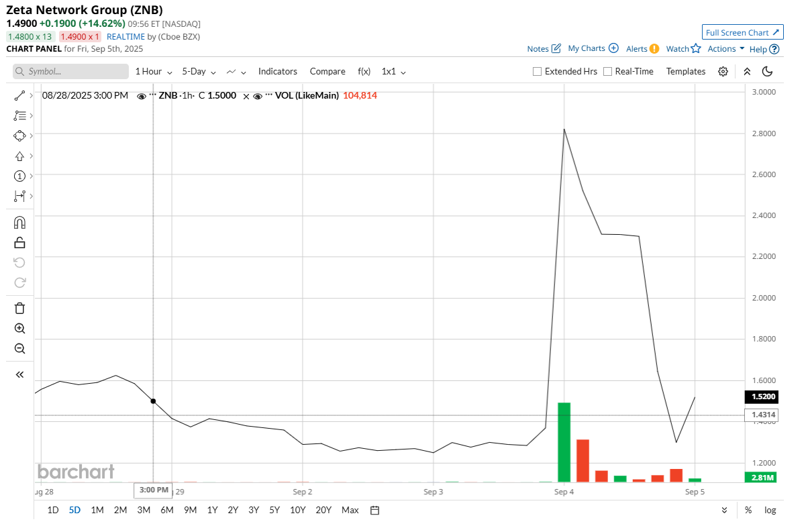Screen dimensions: 810x532
Task: Click the REALTIME link
Action: click(125, 37)
